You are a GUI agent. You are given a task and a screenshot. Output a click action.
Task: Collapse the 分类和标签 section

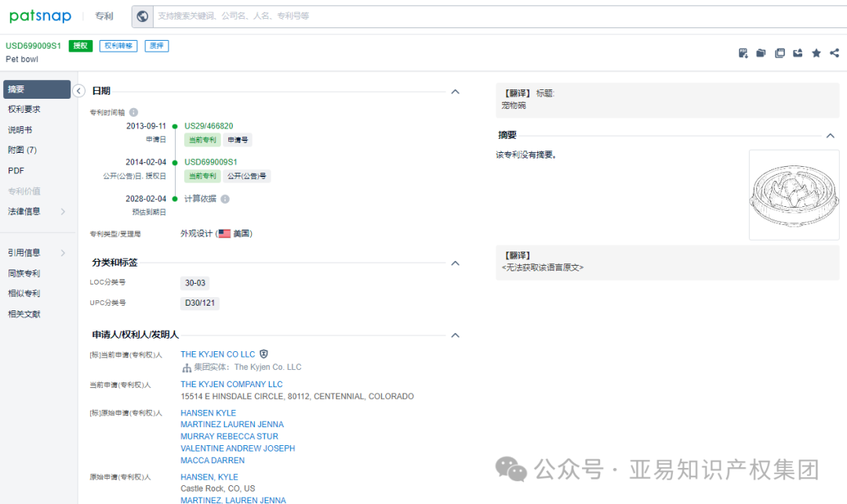[x=456, y=263]
